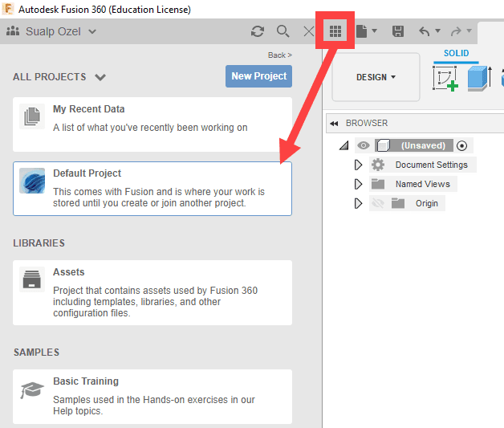Open the Sualp Ozel team dropdown
This screenshot has height=428, width=504.
click(52, 31)
